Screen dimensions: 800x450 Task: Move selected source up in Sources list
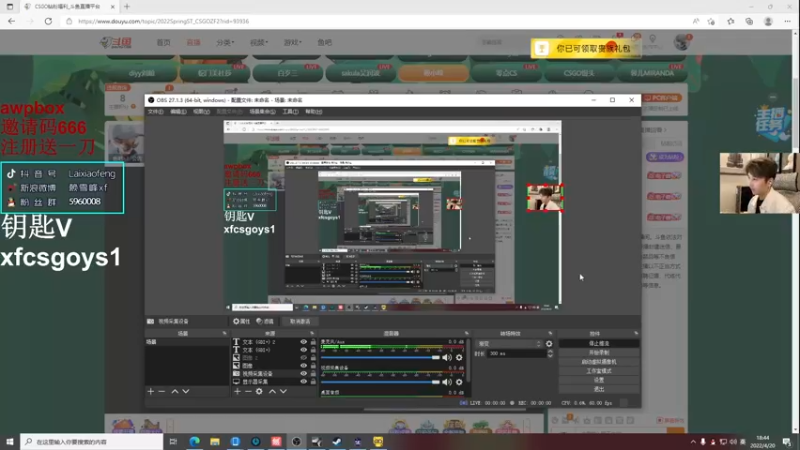click(272, 391)
